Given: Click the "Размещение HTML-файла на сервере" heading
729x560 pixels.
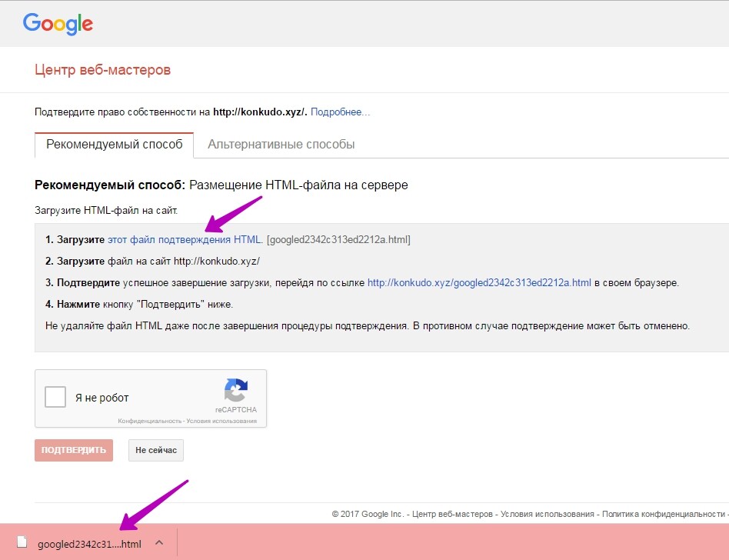Looking at the screenshot, I should (298, 185).
